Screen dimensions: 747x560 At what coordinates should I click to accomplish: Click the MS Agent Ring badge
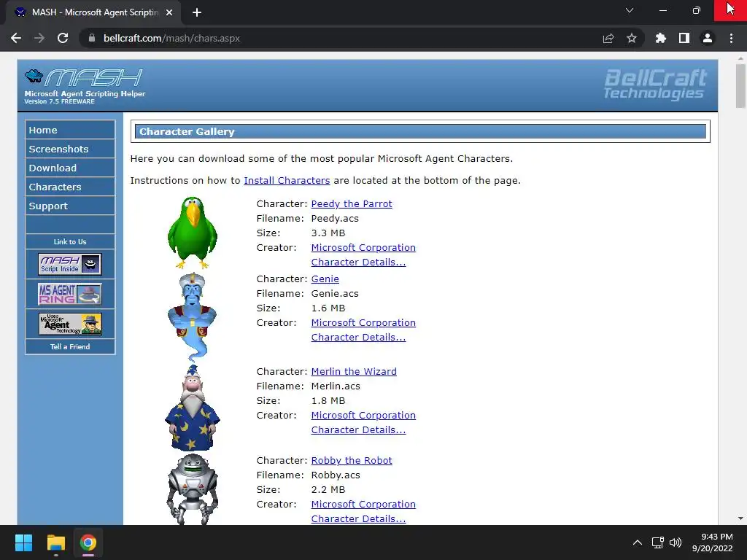[70, 294]
